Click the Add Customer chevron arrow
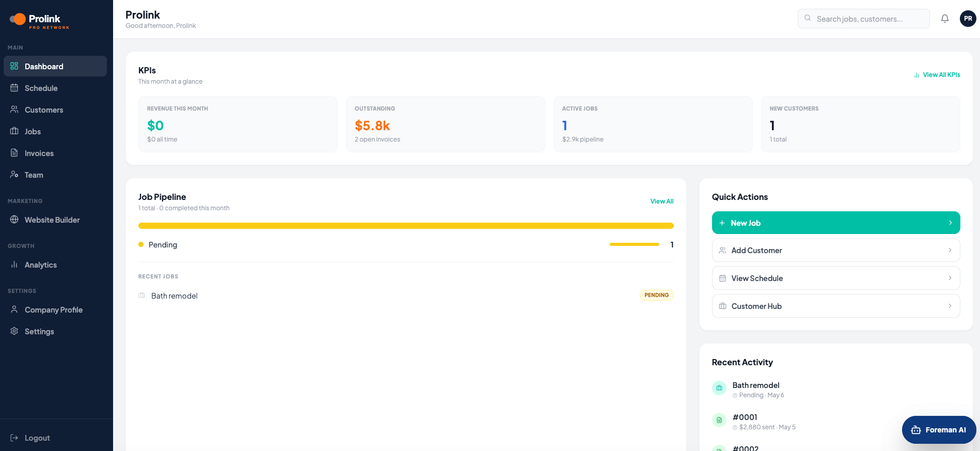Screen dimensions: 980x451 click(950, 250)
